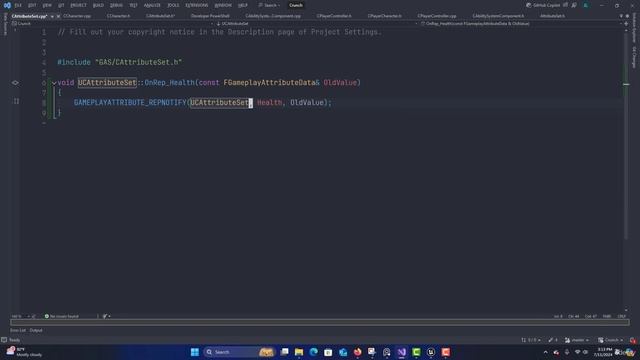Click the split editor window button

[626, 24]
